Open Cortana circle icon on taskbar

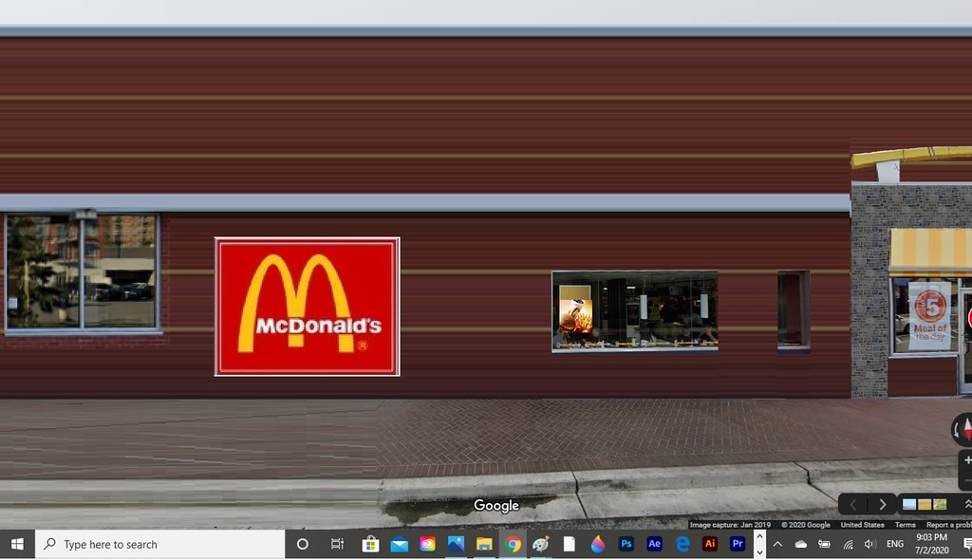pyautogui.click(x=303, y=544)
